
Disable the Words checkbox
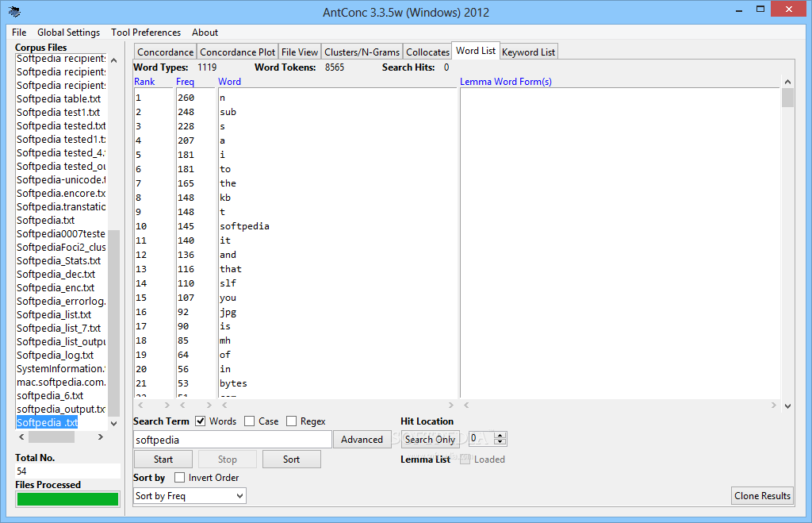(201, 421)
